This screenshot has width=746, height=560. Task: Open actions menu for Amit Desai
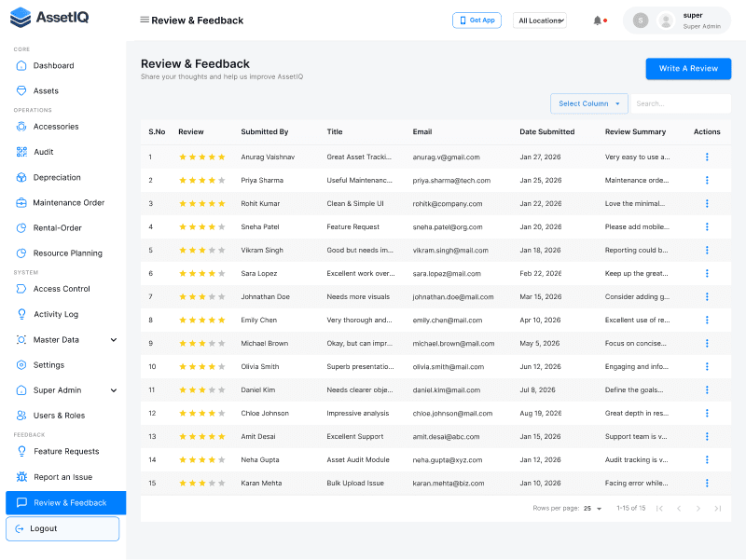(x=707, y=436)
